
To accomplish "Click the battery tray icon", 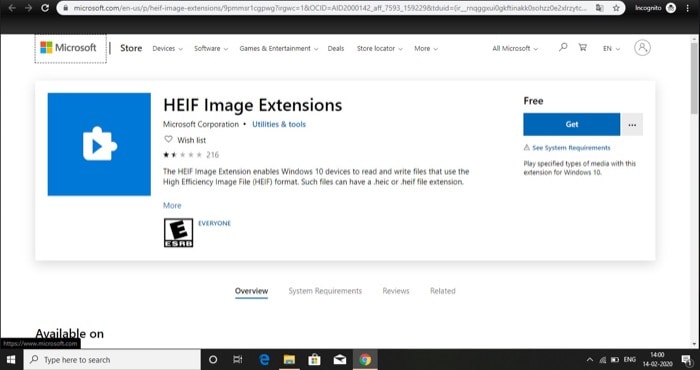I will click(615, 360).
